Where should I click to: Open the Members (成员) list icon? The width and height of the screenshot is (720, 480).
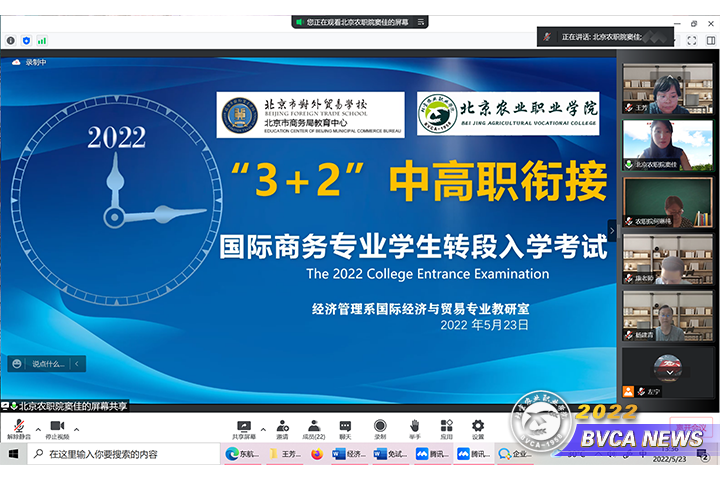313,425
